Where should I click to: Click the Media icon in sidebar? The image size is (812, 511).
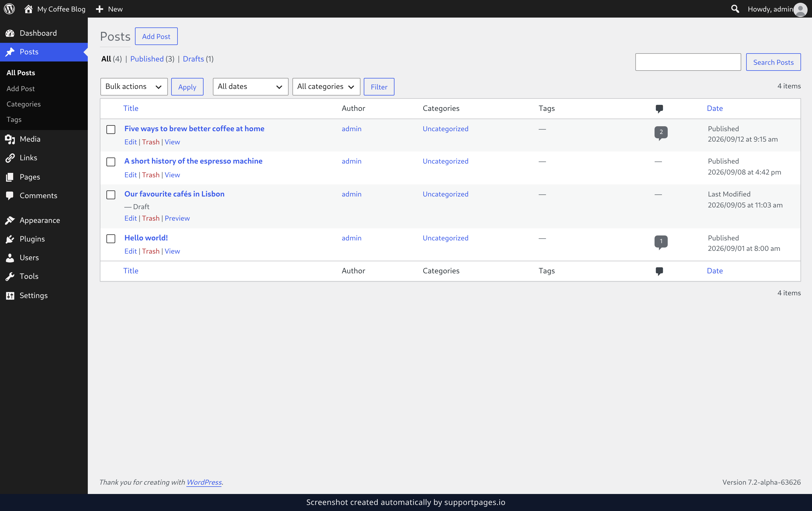click(x=10, y=139)
